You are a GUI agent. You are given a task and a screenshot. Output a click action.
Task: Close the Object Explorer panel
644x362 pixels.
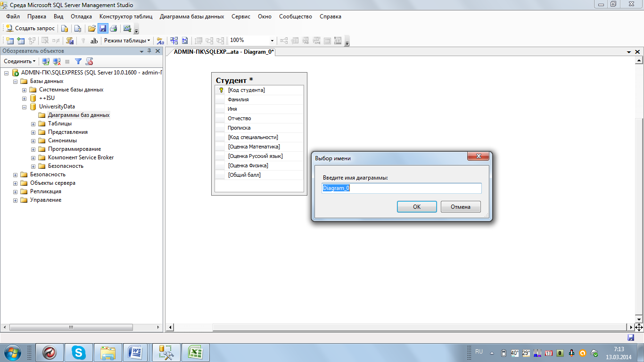coord(158,51)
